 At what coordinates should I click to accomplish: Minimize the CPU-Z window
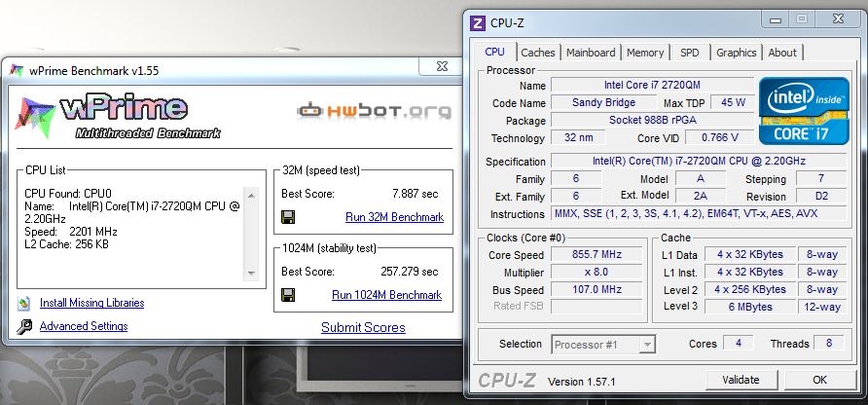[776, 18]
